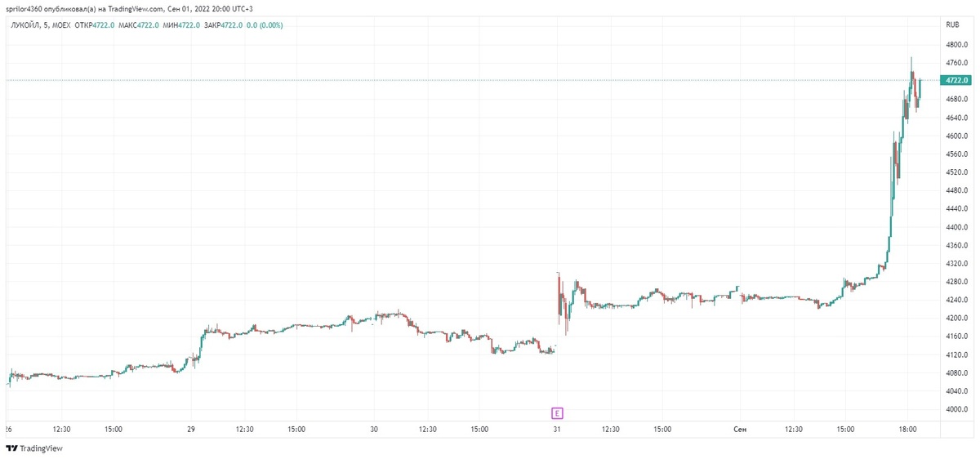The height and width of the screenshot is (459, 980).
Task: Click the MOEX exchange label
Action: click(61, 25)
